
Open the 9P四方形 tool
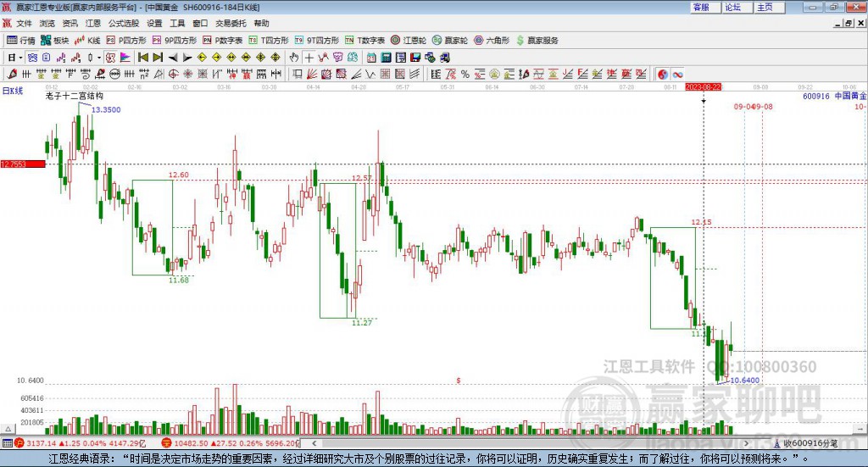[175, 41]
